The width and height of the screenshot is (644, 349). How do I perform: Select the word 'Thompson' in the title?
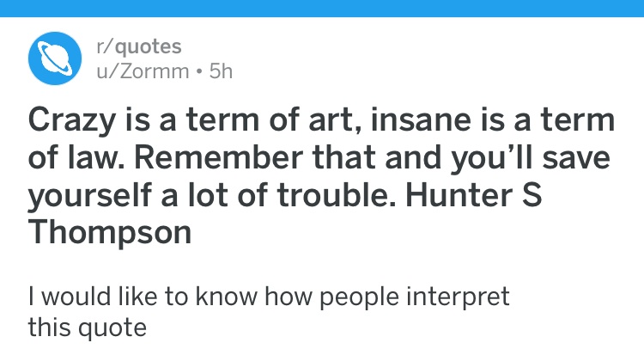click(110, 232)
